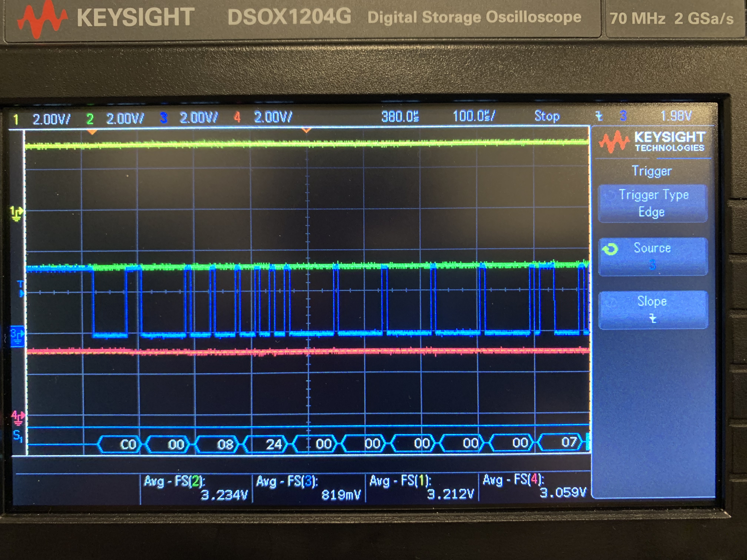Select the channel 1 ground marker

(16, 214)
